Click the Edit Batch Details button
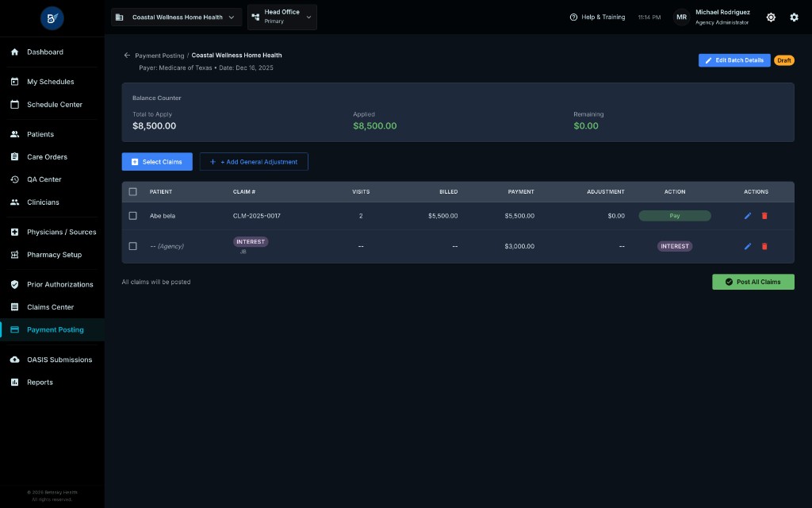This screenshot has height=508, width=812. 733,60
